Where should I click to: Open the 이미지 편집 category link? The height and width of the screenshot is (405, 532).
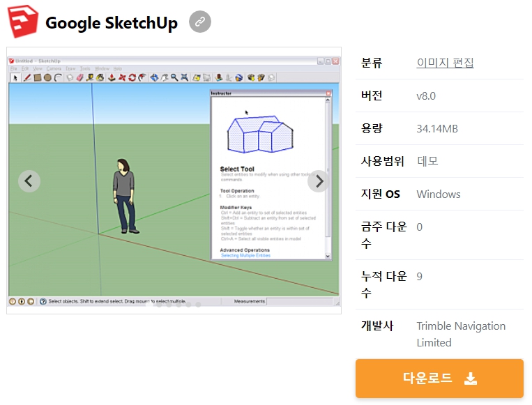point(445,63)
